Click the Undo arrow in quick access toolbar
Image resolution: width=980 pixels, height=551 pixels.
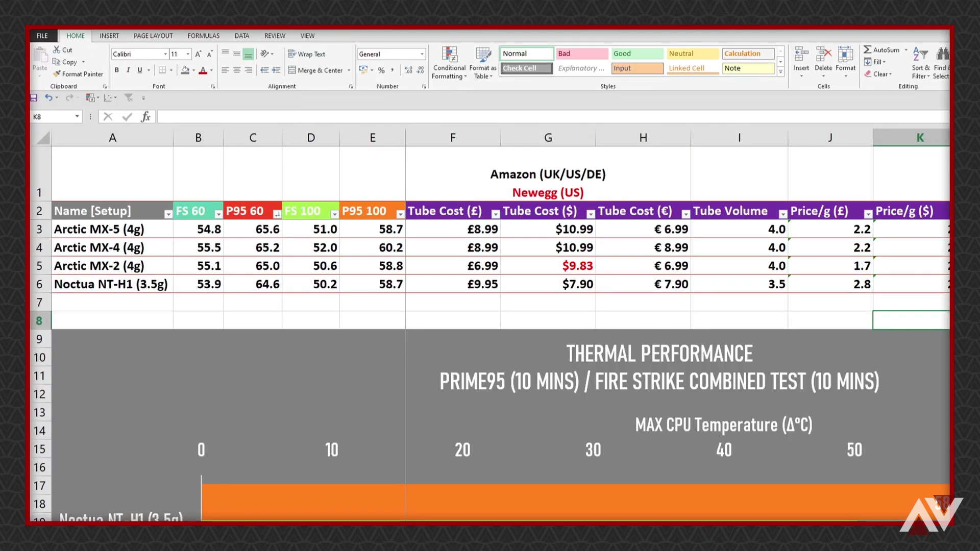[48, 97]
